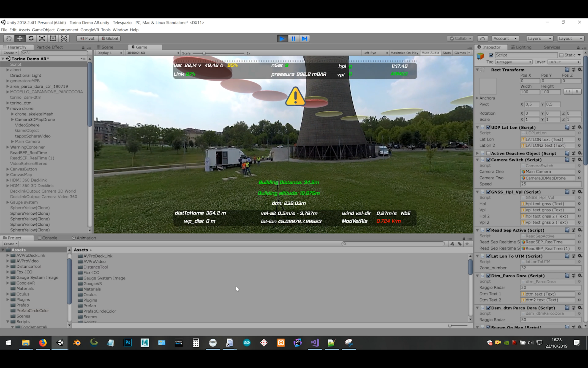588x368 pixels.
Task: Click the Pause button
Action: (x=293, y=39)
